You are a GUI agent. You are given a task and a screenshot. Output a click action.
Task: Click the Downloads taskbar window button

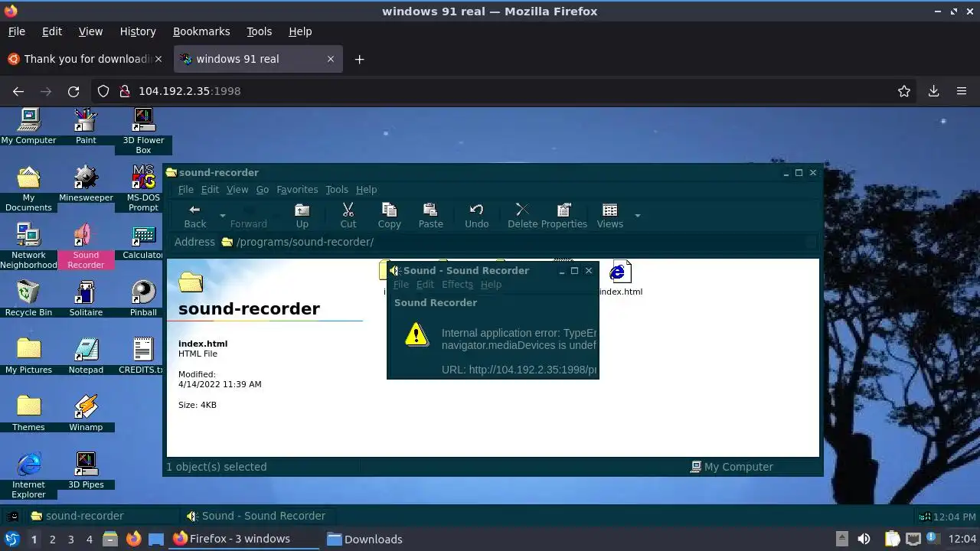(x=364, y=539)
